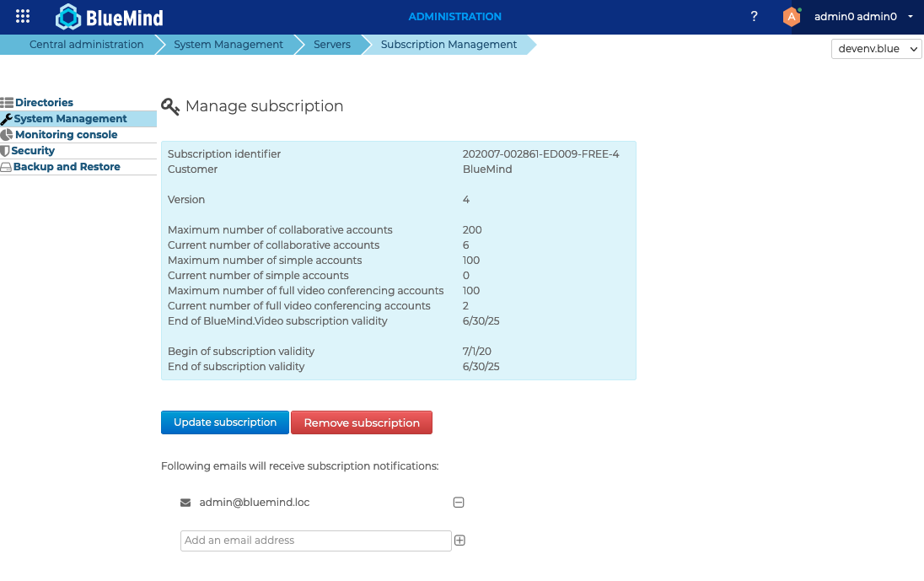Click the End of subscription validity label
The image size is (924, 581).
point(236,367)
